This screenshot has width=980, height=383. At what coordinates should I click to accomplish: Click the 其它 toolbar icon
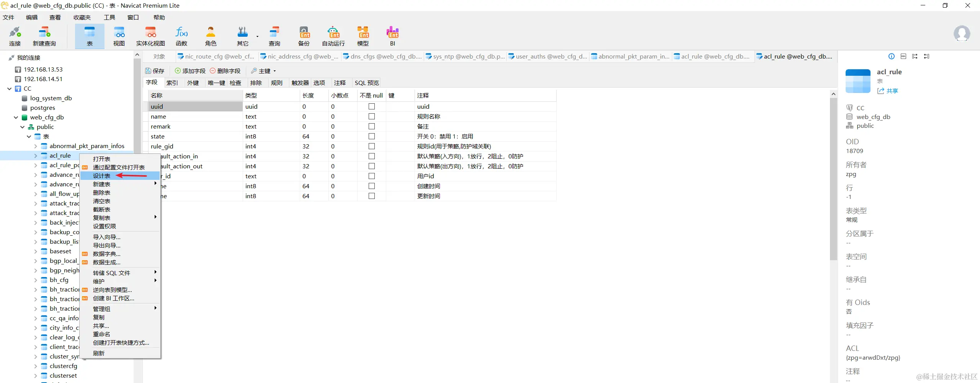click(243, 36)
